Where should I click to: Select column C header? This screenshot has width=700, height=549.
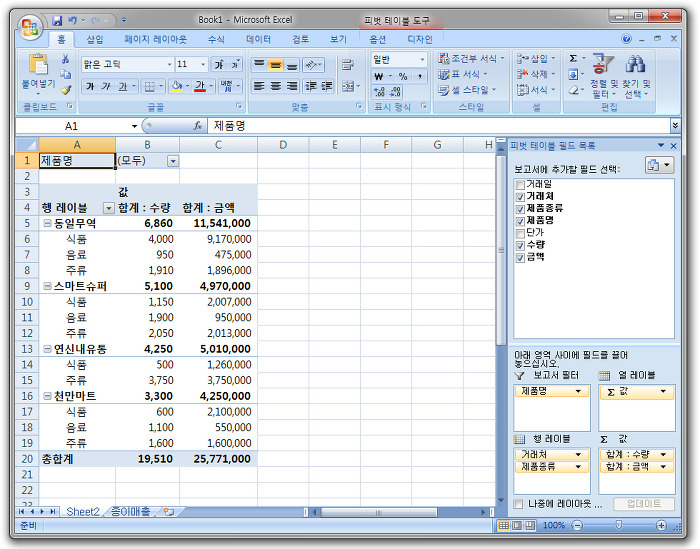coord(218,145)
